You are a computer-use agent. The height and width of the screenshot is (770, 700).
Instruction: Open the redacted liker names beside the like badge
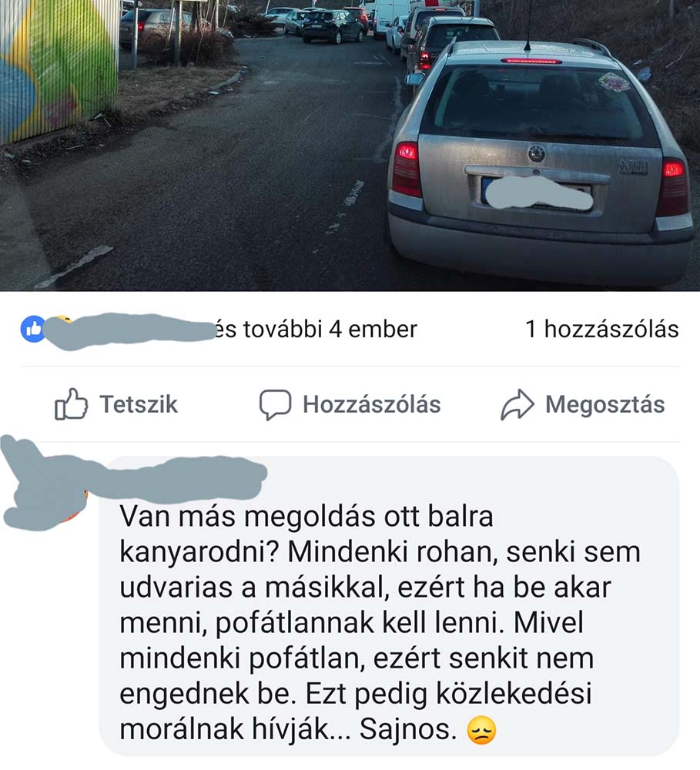coord(130,330)
